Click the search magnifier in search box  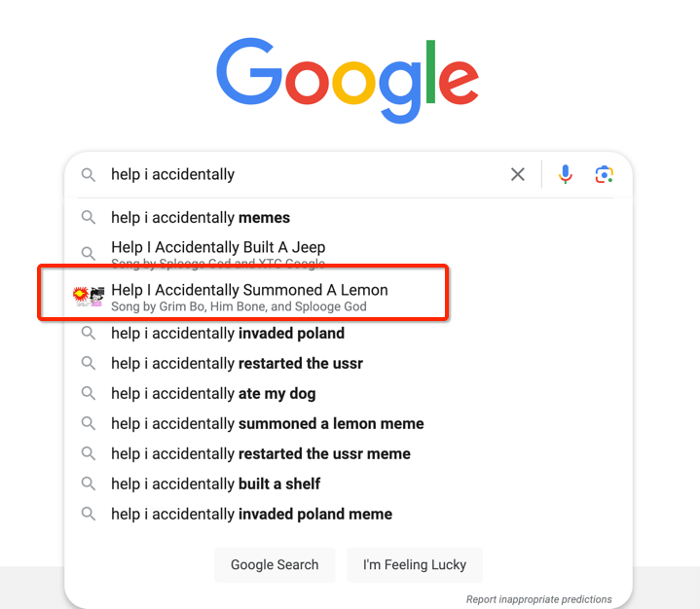point(89,175)
